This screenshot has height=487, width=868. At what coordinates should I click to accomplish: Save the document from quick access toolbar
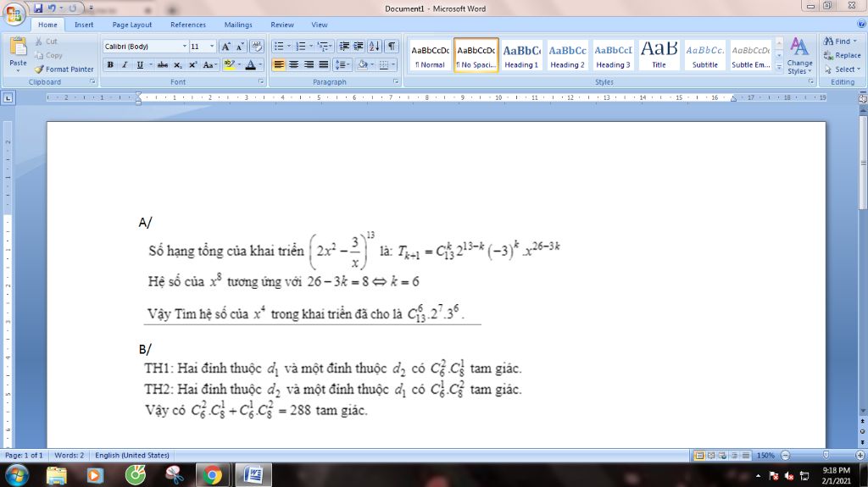pyautogui.click(x=37, y=8)
